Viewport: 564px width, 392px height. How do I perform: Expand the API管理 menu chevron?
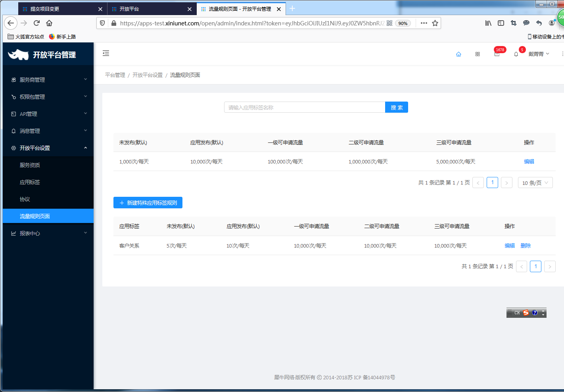[x=85, y=113]
